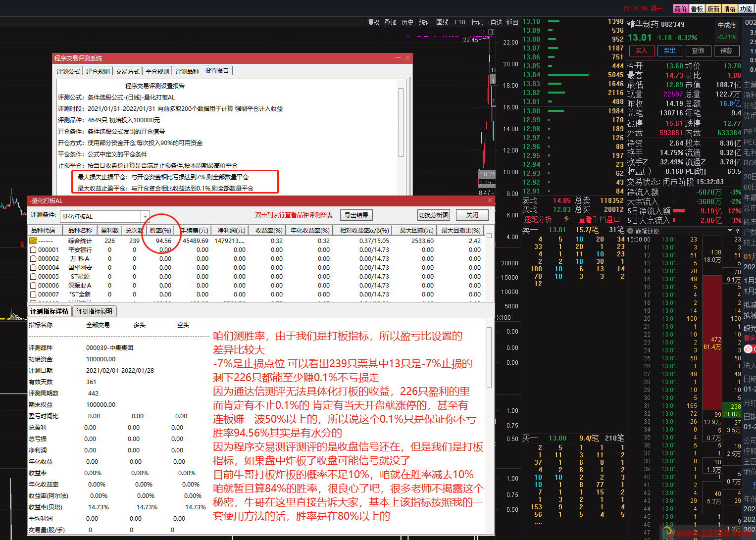756x540 pixels.
Task: Open F10 fundamental data from chart toolbar
Action: click(460, 22)
